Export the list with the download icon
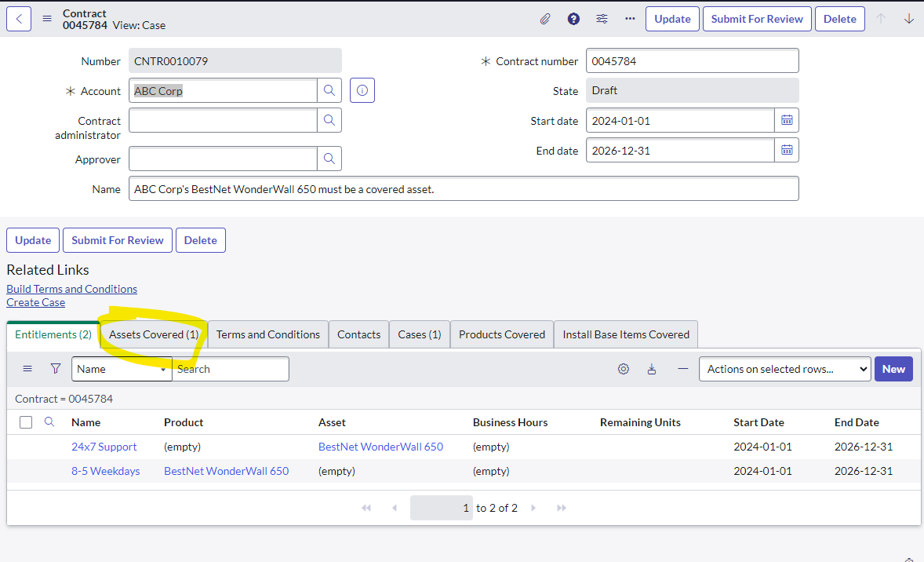The height and width of the screenshot is (562, 924). pos(652,368)
